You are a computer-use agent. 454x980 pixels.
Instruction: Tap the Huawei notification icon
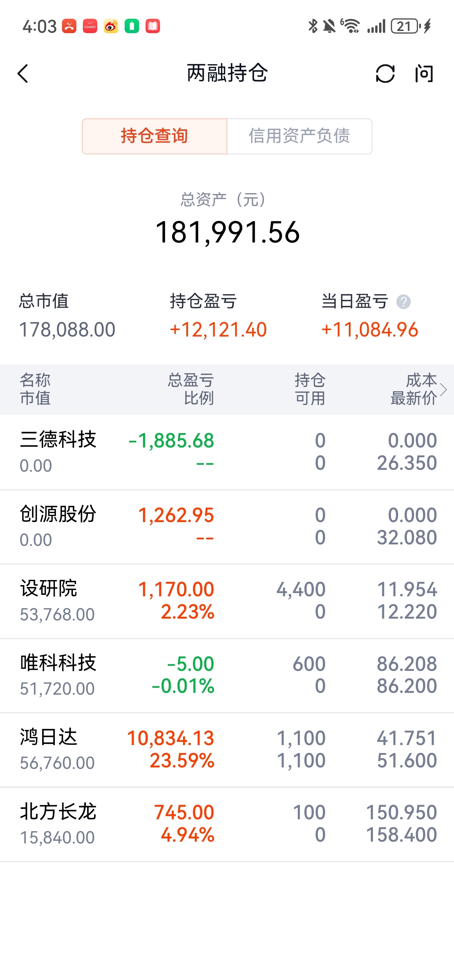90,26
